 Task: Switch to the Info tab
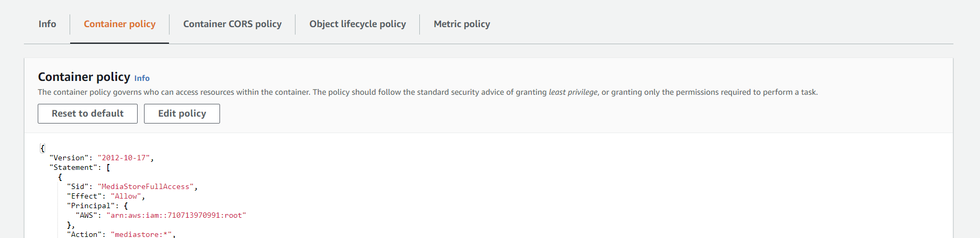[47, 24]
